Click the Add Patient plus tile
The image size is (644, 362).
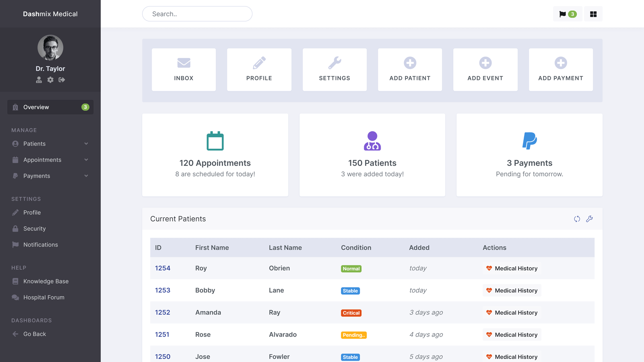click(410, 70)
